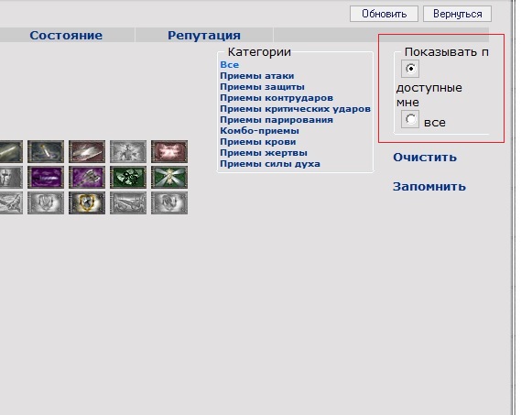
Task: Select the gray shield icon right of gray sword
Action: coord(169,202)
